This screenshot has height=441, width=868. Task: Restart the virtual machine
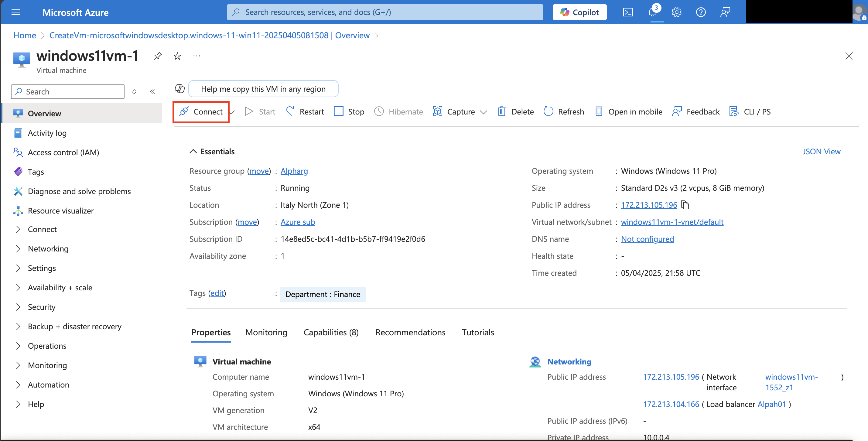pyautogui.click(x=305, y=111)
